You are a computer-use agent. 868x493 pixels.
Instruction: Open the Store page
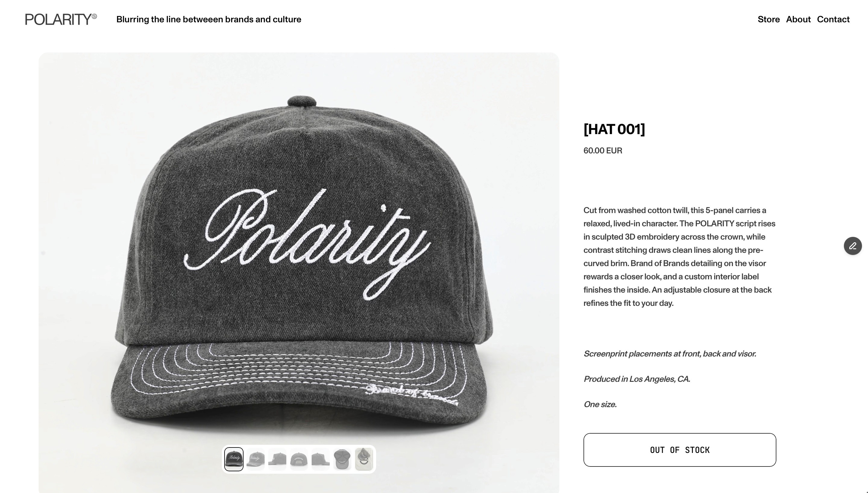tap(769, 19)
